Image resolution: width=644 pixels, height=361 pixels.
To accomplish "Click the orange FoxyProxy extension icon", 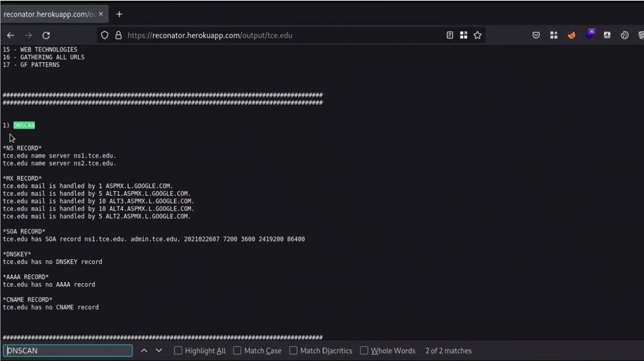I will pos(571,35).
